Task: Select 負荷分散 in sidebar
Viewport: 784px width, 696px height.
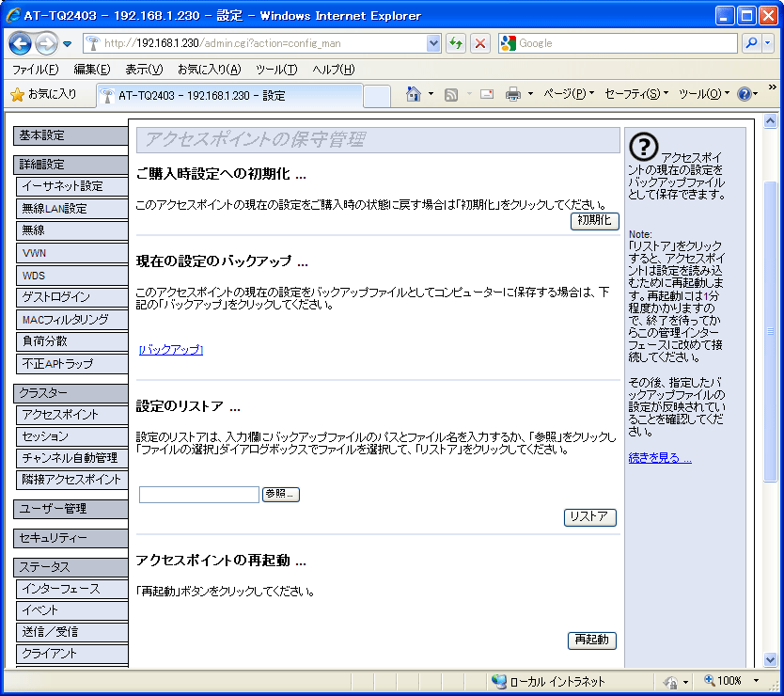Action: pyautogui.click(x=72, y=341)
